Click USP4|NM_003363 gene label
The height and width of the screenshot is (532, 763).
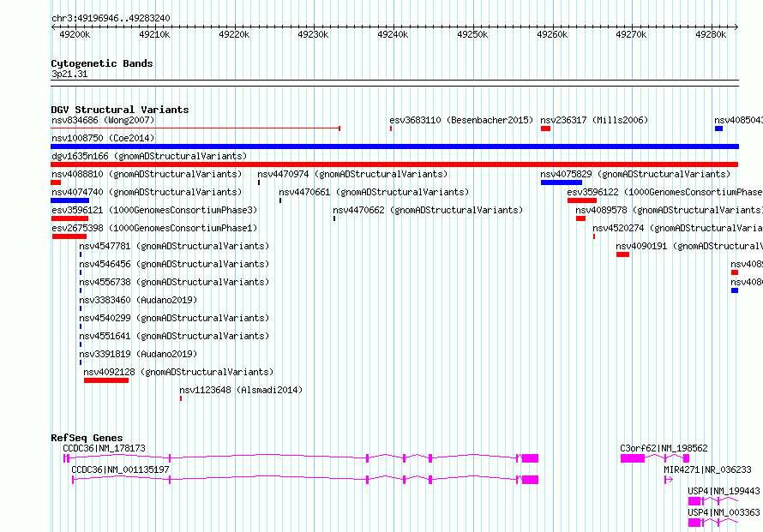[x=724, y=512]
